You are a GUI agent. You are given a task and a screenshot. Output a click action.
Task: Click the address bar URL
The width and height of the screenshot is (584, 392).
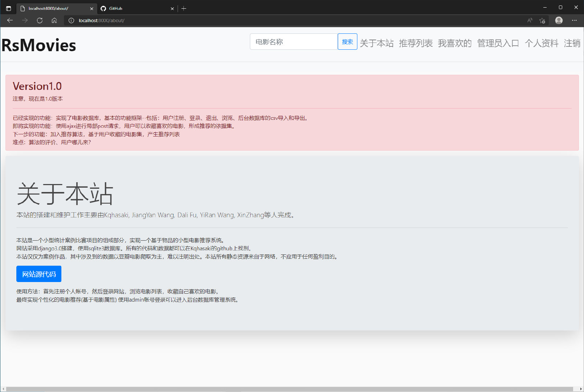102,21
